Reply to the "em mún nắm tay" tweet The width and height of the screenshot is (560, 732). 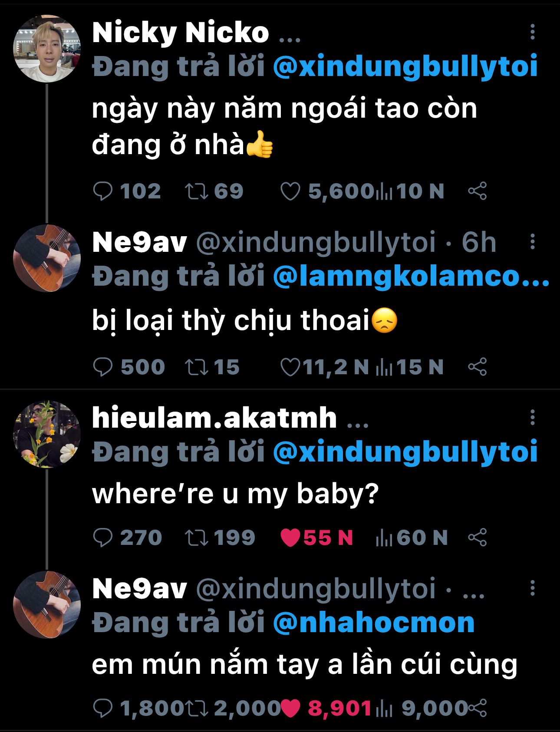click(x=103, y=709)
